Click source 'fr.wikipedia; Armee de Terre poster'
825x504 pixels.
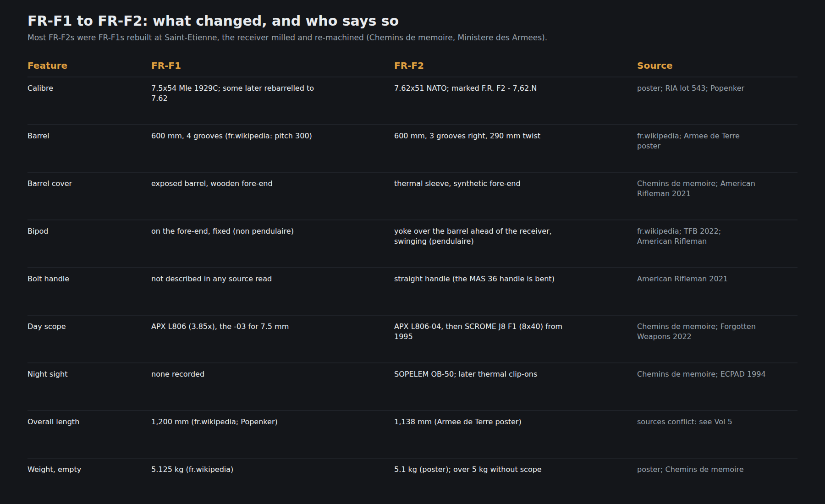[x=688, y=141]
